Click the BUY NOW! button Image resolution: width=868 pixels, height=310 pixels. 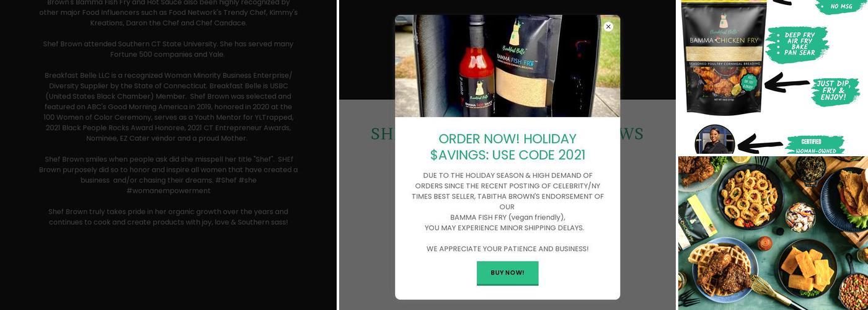pos(507,273)
